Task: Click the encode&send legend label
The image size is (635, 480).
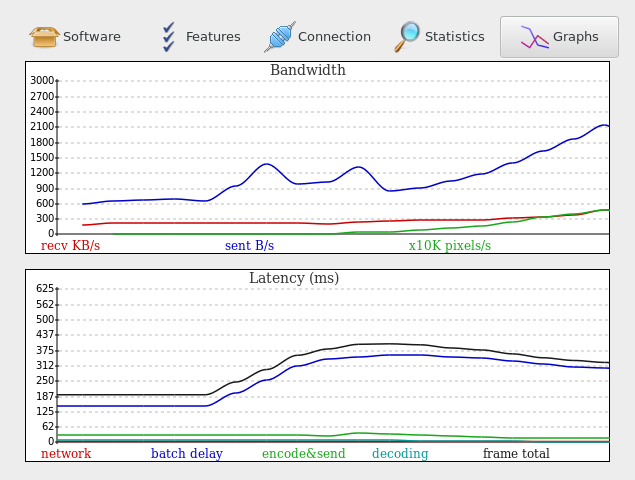Action: (304, 453)
